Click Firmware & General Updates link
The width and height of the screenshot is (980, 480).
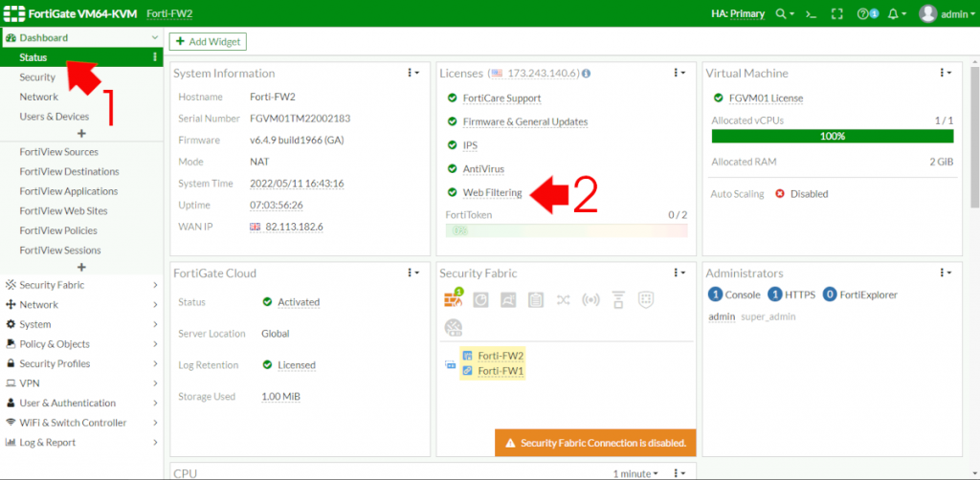(x=525, y=121)
